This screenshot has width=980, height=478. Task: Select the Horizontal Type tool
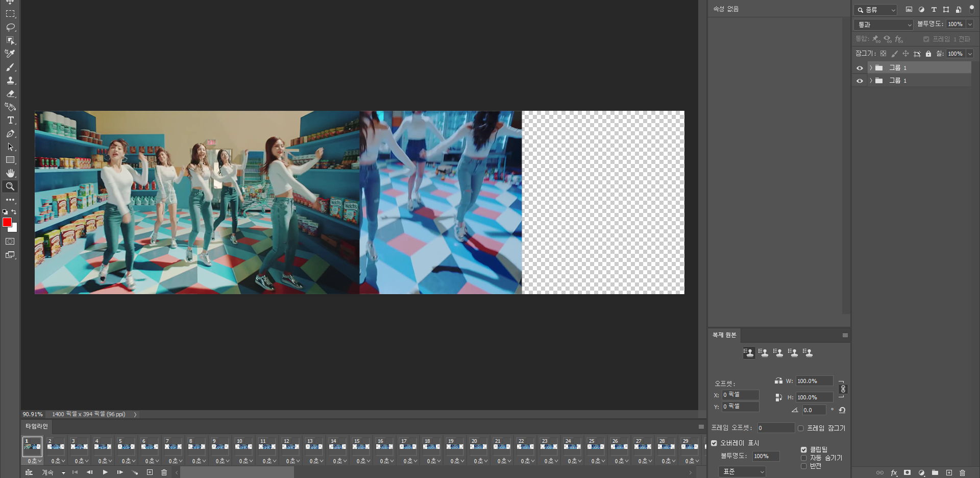[x=10, y=120]
